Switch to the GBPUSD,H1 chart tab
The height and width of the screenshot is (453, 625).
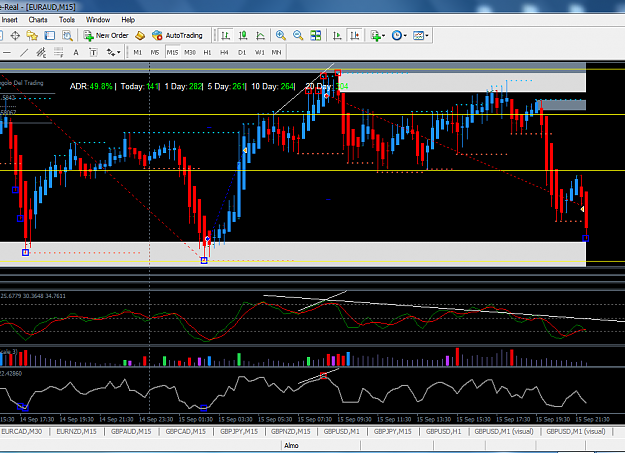443,431
